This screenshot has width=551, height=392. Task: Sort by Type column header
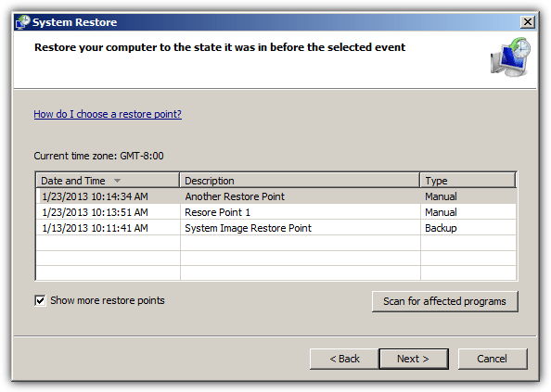pos(468,181)
